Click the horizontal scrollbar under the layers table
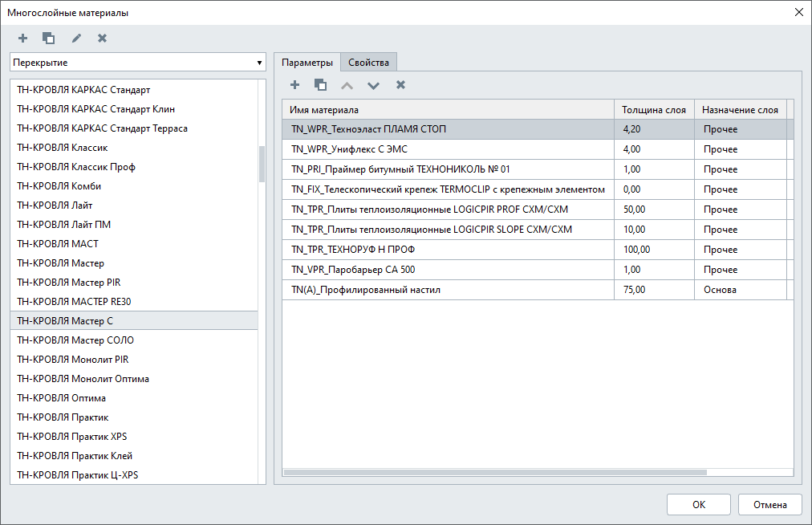 (495, 472)
